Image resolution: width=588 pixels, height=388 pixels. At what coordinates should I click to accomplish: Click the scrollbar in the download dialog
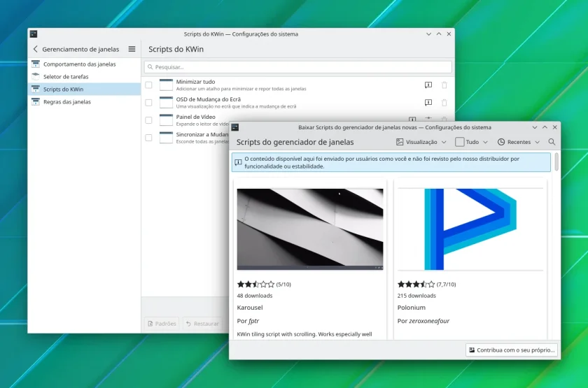(x=556, y=161)
